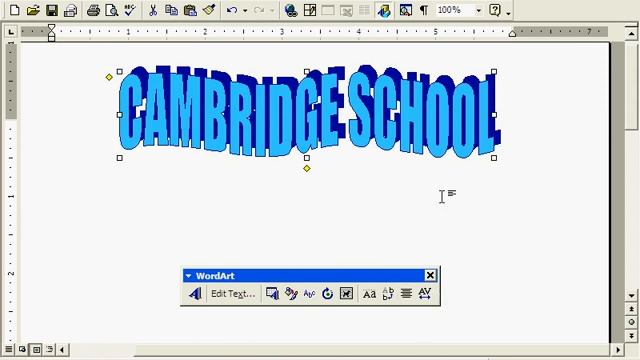Viewport: 640px width, 360px height.
Task: Open Tables and Borders toolbar
Action: [x=310, y=10]
